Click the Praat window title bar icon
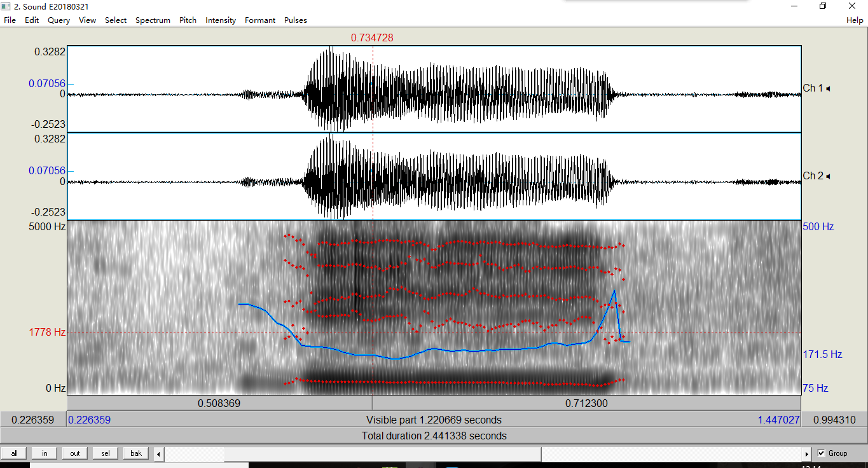 pos(6,6)
